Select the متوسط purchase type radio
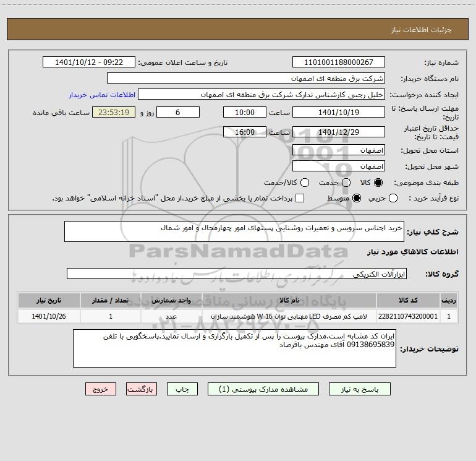The width and height of the screenshot is (476, 461). tap(357, 198)
